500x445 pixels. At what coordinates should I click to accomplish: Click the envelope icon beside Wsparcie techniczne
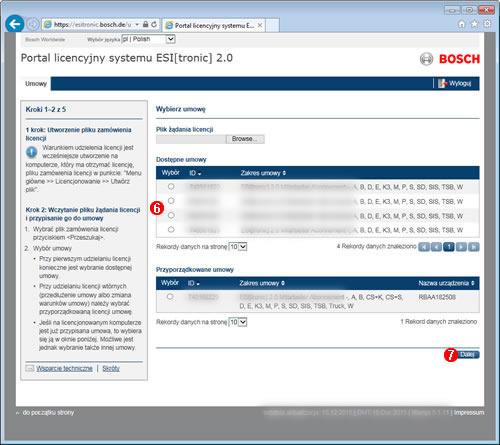[30, 368]
